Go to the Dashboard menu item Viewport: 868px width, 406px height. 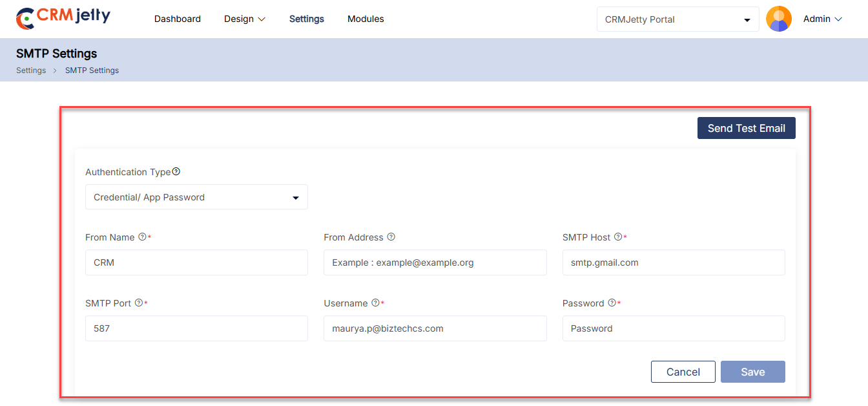pyautogui.click(x=178, y=19)
